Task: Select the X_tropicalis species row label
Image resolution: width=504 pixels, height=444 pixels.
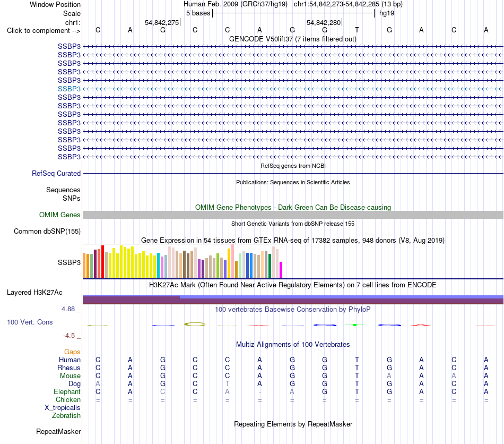Action: click(63, 408)
